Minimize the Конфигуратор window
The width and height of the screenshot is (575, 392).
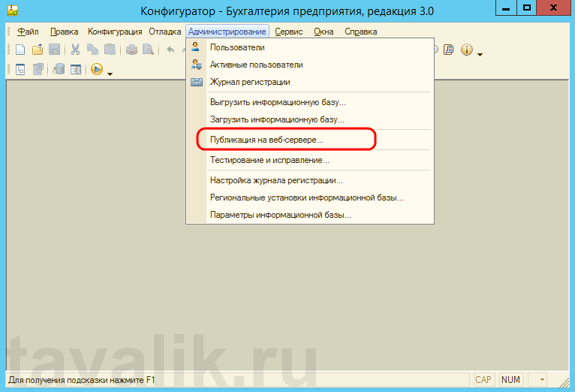tap(506, 8)
